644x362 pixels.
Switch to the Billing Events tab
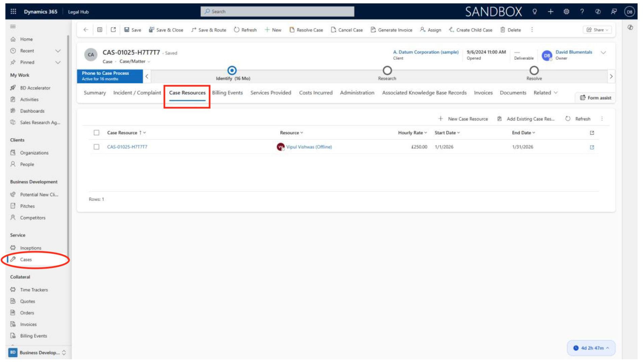pyautogui.click(x=227, y=93)
